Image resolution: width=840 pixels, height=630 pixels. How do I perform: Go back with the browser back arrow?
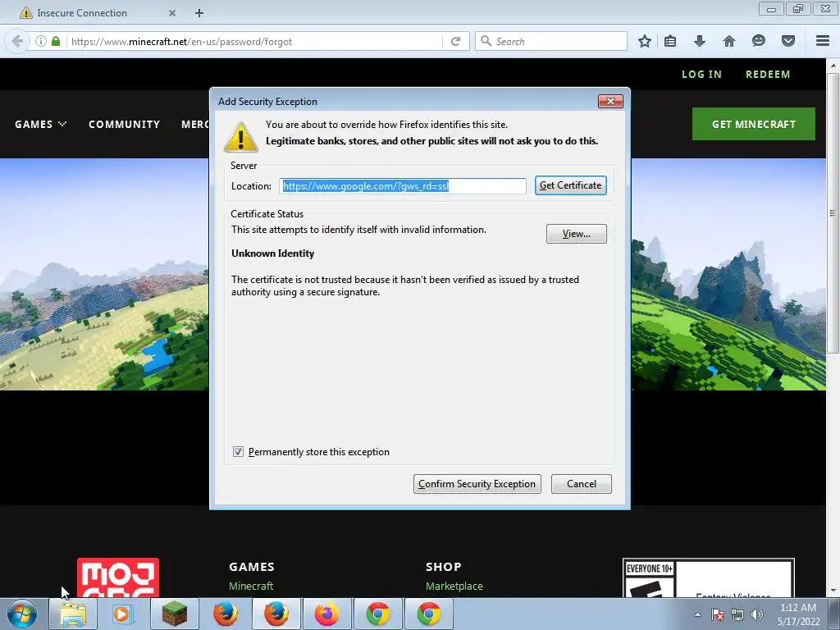point(17,41)
